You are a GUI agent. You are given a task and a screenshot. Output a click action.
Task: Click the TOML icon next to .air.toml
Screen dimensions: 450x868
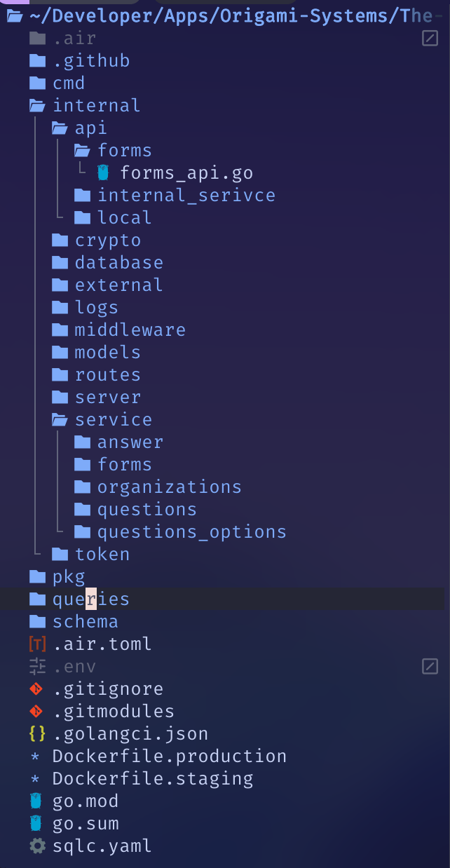click(x=37, y=644)
